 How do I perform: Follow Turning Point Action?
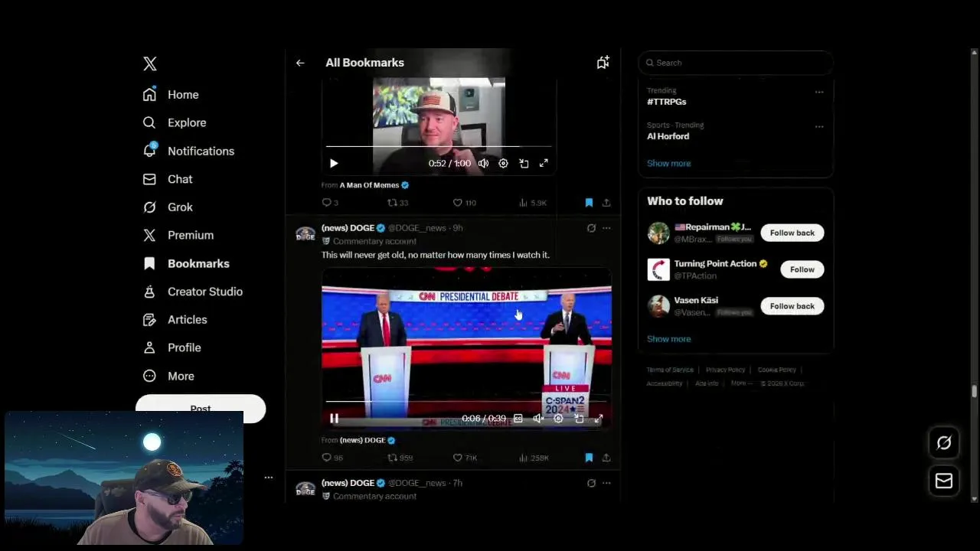[802, 269]
